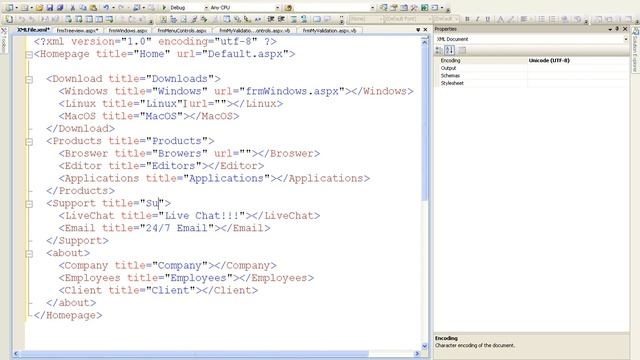
Task: Click the Copy icon in toolbar
Action: tap(83, 8)
